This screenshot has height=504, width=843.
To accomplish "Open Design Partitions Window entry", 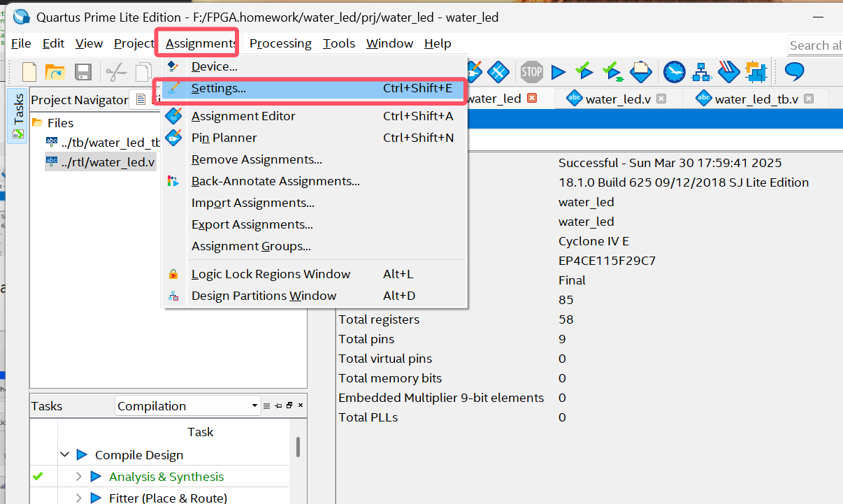I will pyautogui.click(x=315, y=296).
